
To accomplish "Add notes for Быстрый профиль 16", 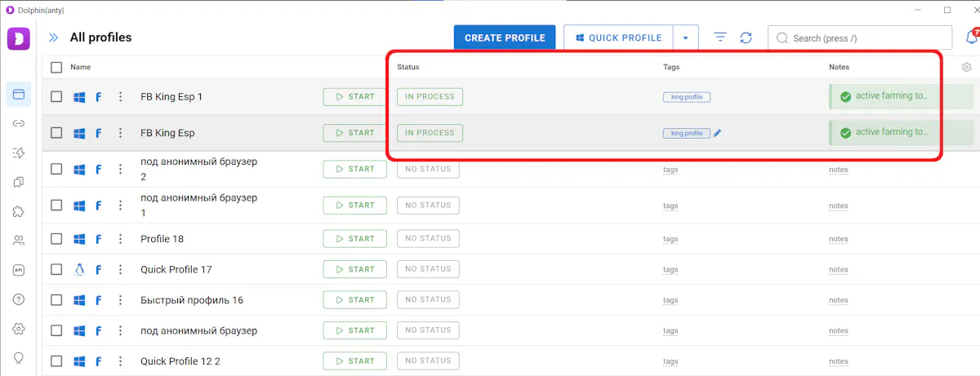I will [x=839, y=300].
